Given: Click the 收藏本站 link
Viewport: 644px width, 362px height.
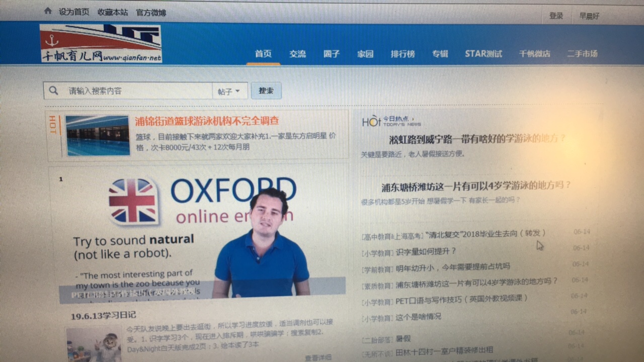Looking at the screenshot, I should (113, 12).
